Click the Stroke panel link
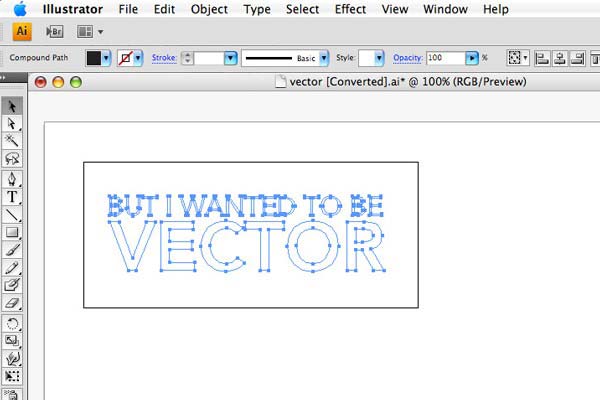 pos(164,58)
